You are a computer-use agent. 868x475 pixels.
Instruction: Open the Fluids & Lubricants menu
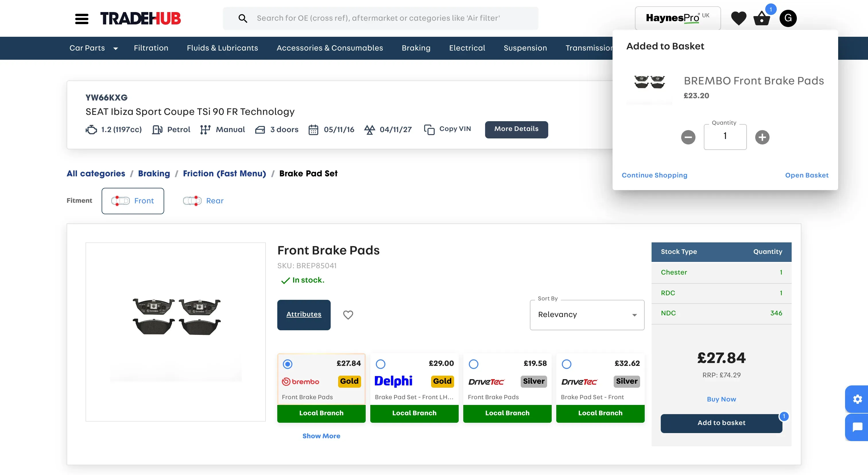222,48
